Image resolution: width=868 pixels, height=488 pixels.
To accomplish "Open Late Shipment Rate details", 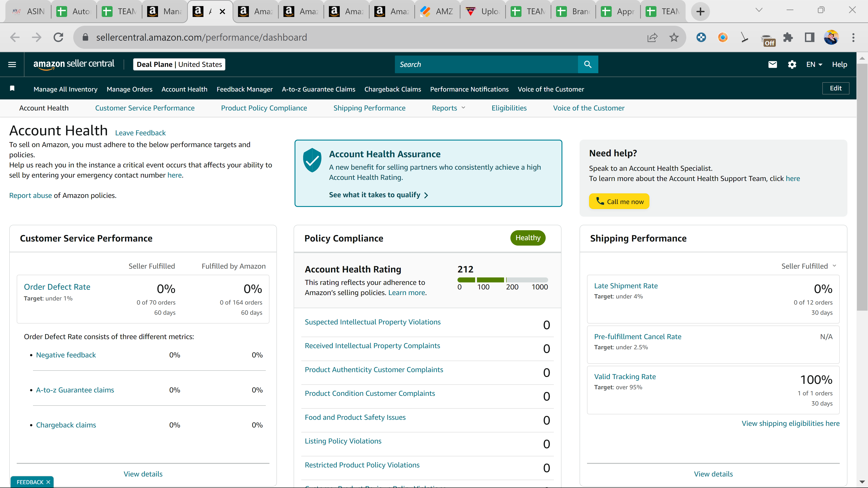I will pos(626,286).
